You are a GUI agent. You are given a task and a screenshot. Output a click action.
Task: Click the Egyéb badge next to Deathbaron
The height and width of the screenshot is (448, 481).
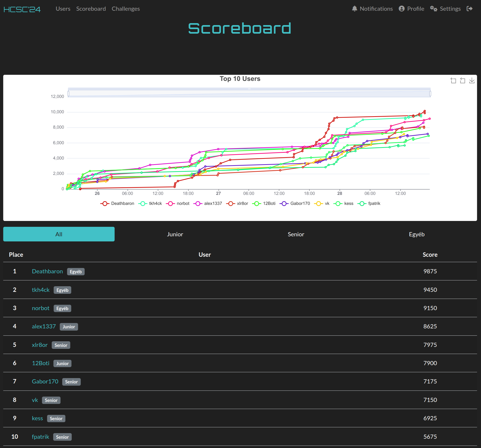coord(76,272)
